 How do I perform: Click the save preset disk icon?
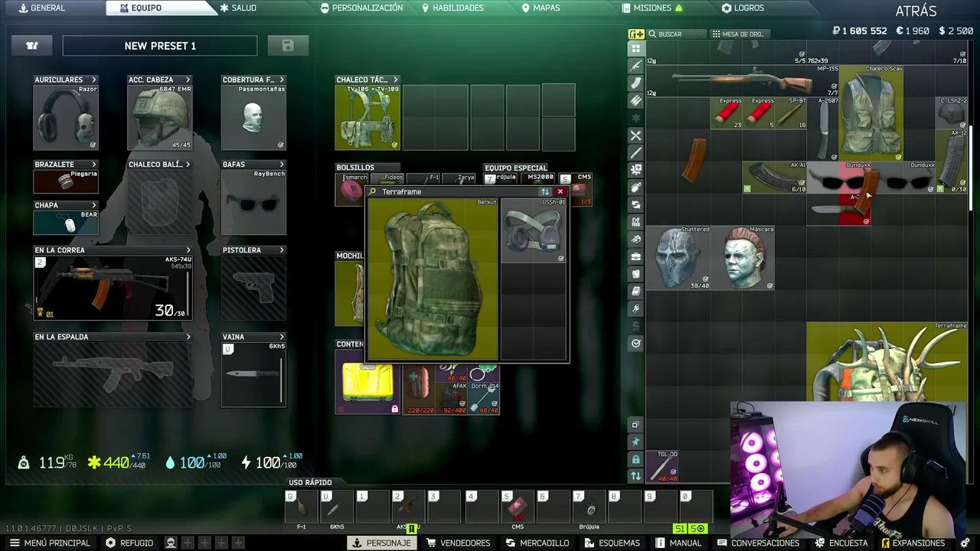point(288,46)
